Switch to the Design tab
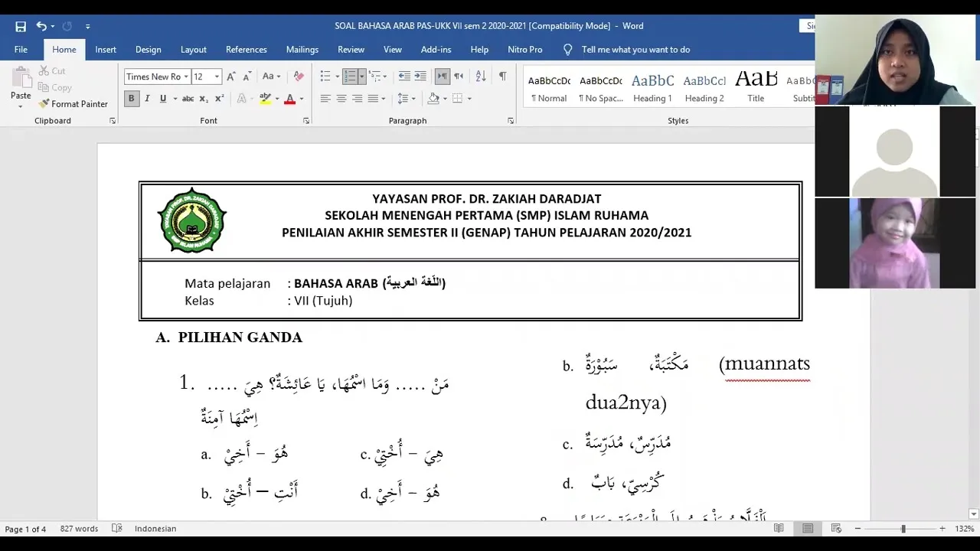The width and height of the screenshot is (980, 551). [149, 49]
